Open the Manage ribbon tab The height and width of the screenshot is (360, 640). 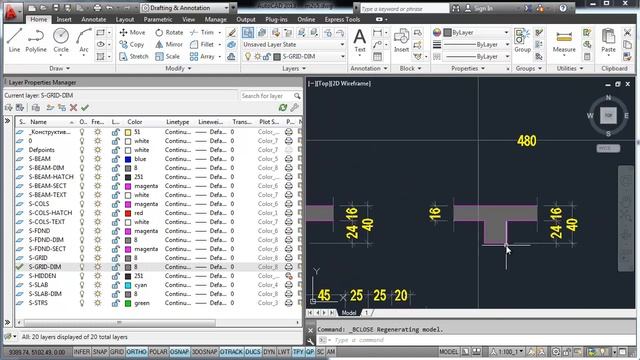point(216,19)
